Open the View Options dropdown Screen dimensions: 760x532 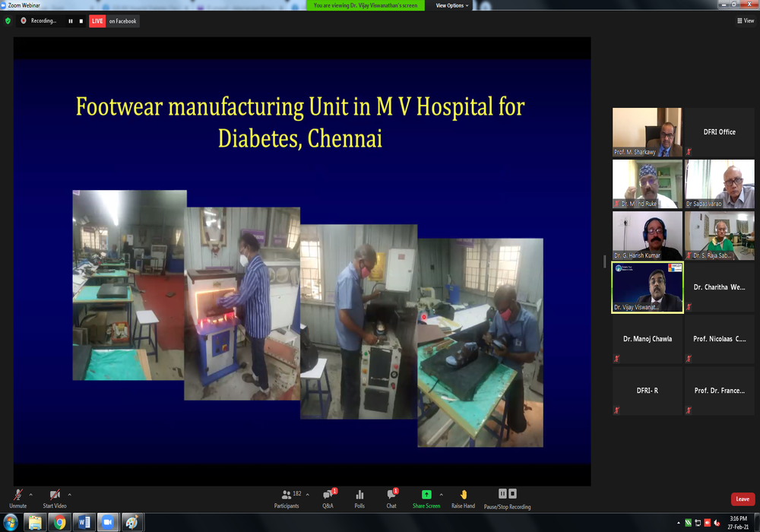coord(452,5)
